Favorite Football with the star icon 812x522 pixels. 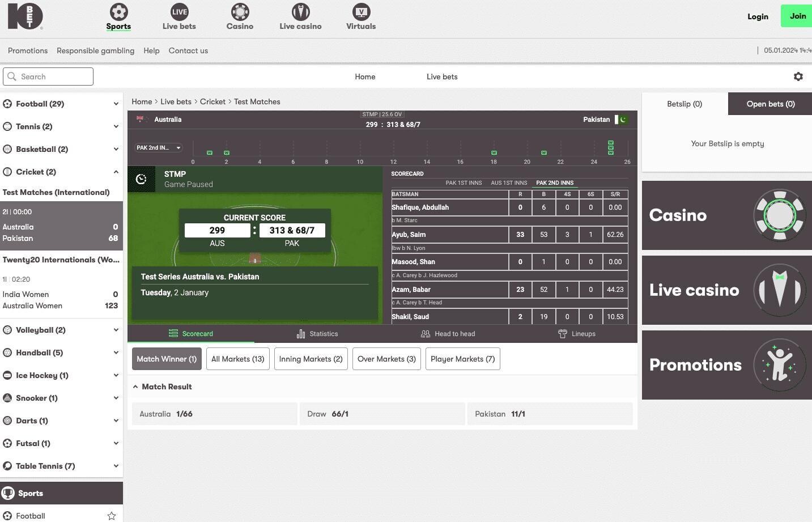[112, 516]
